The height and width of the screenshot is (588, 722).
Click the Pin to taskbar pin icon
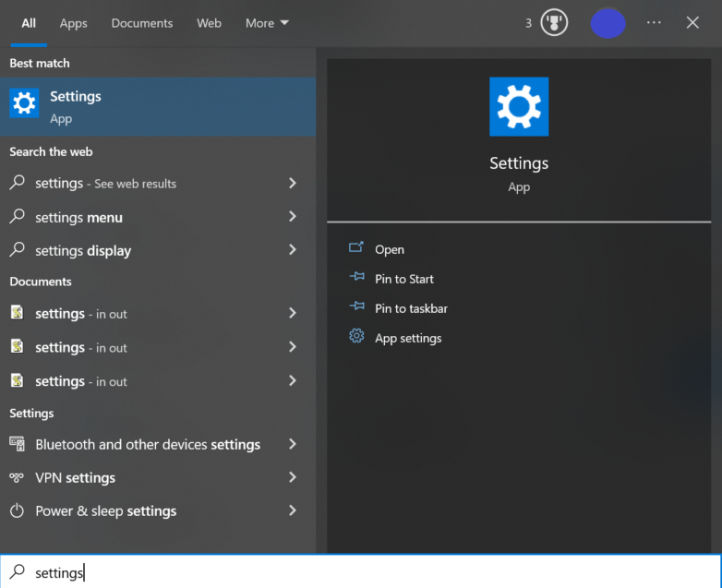tap(356, 308)
